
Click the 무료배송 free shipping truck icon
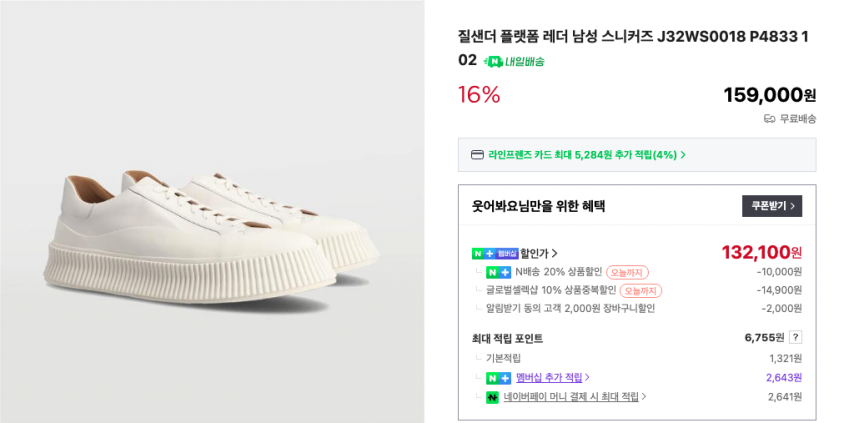pyautogui.click(x=769, y=119)
